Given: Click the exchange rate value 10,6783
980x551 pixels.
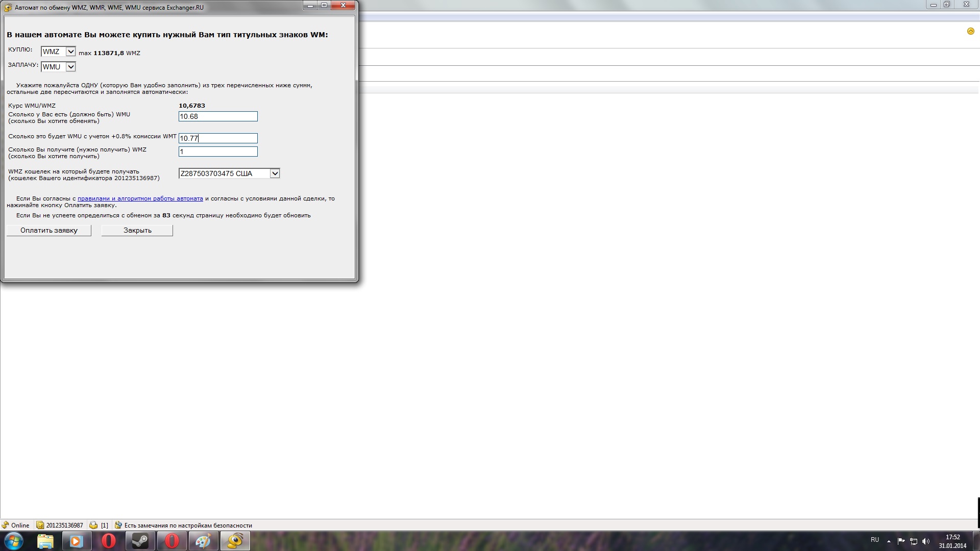Looking at the screenshot, I should point(192,106).
